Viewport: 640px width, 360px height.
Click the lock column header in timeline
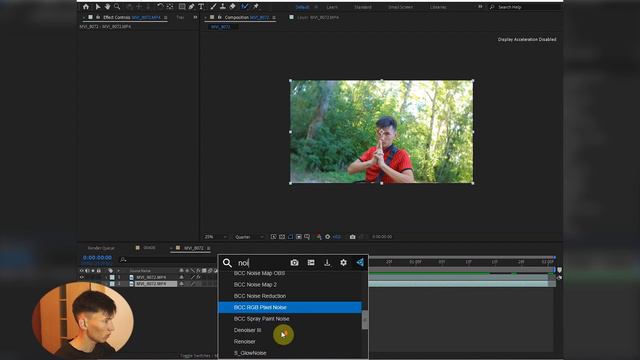pyautogui.click(x=98, y=271)
